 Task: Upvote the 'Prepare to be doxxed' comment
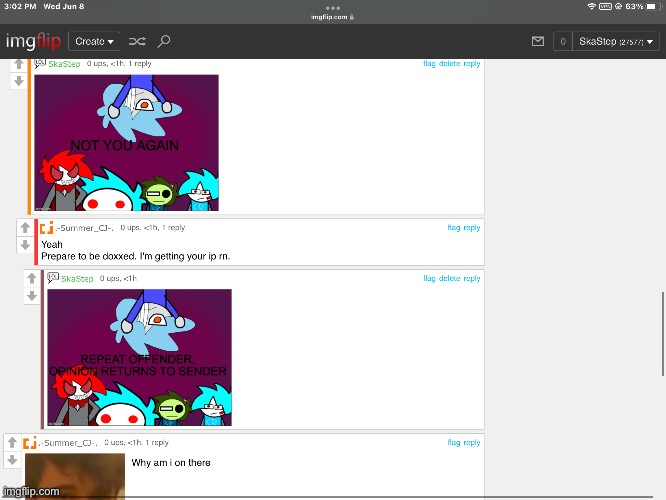click(25, 228)
